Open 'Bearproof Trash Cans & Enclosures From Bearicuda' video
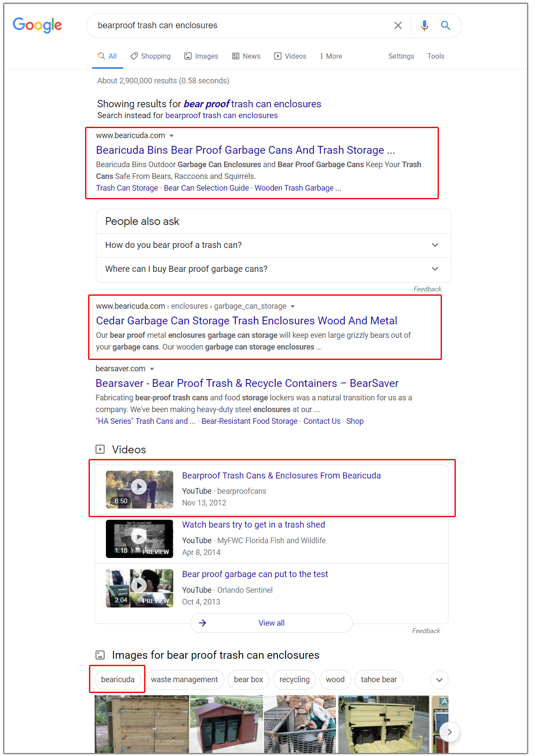The image size is (537, 756). [281, 475]
